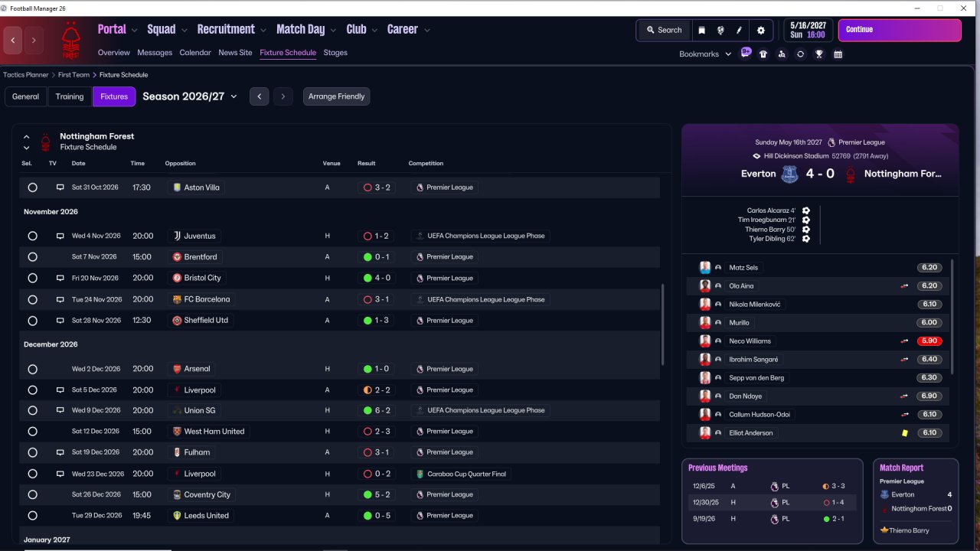Click the Brentford club badge icon
This screenshot has width=980, height=551.
(177, 257)
